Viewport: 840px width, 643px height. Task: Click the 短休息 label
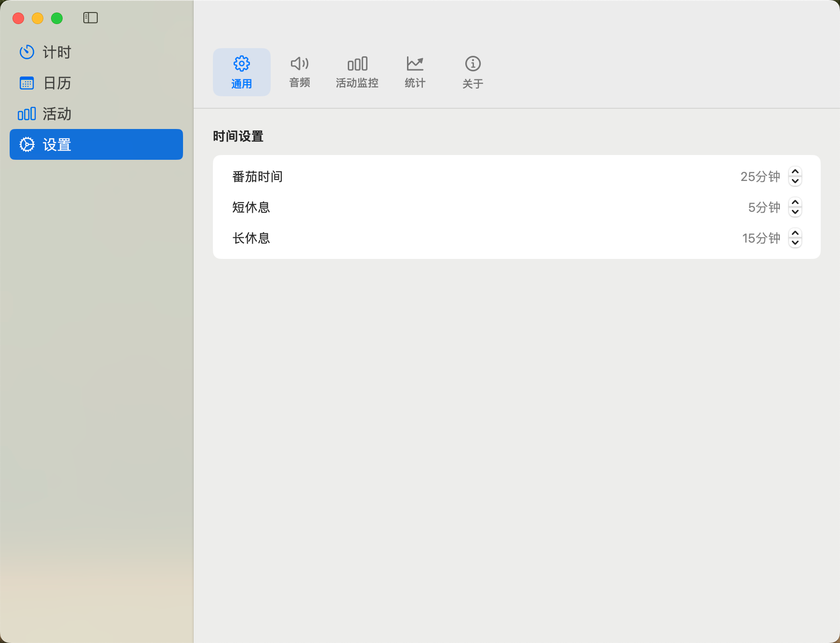[x=251, y=207]
